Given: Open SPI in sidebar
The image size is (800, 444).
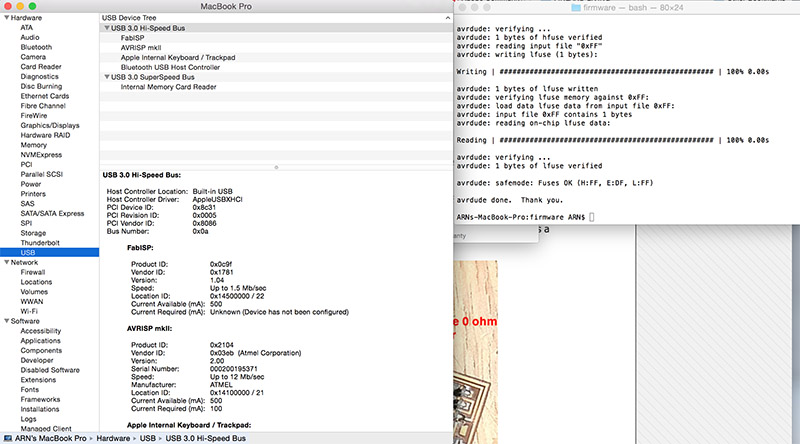Looking at the screenshot, I should (26, 223).
